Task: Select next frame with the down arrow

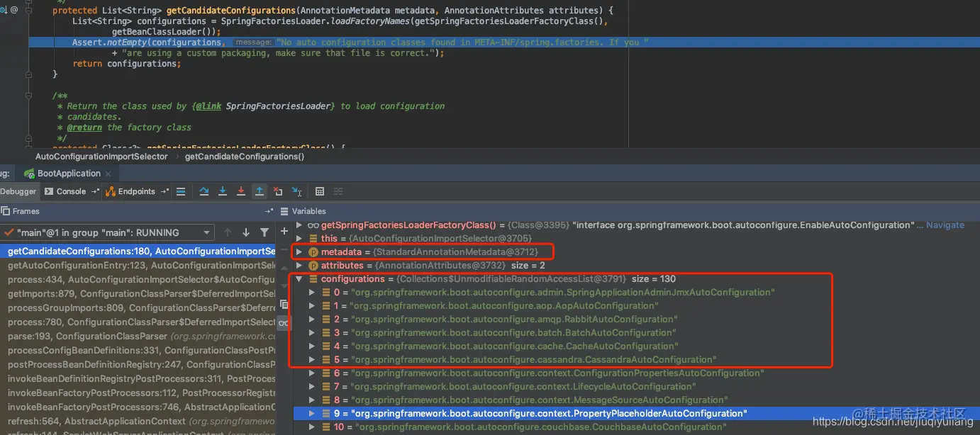Action: coord(246,232)
